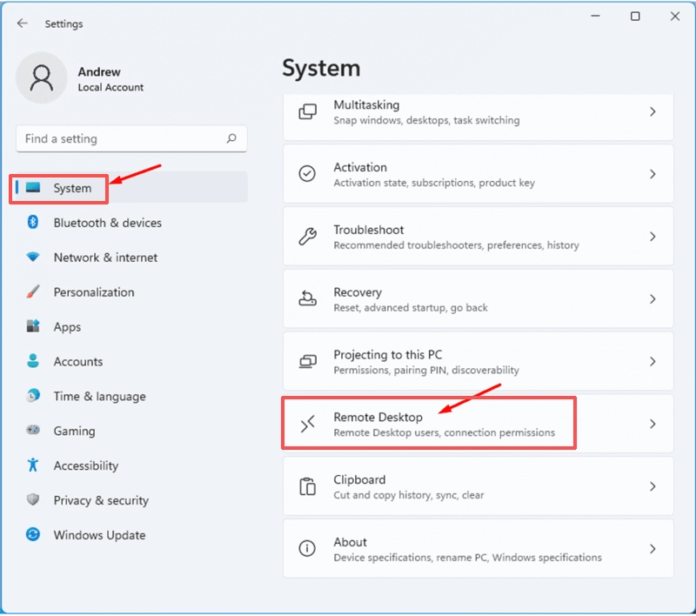The width and height of the screenshot is (696, 616).
Task: Expand Multitasking with its chevron
Action: coord(652,111)
